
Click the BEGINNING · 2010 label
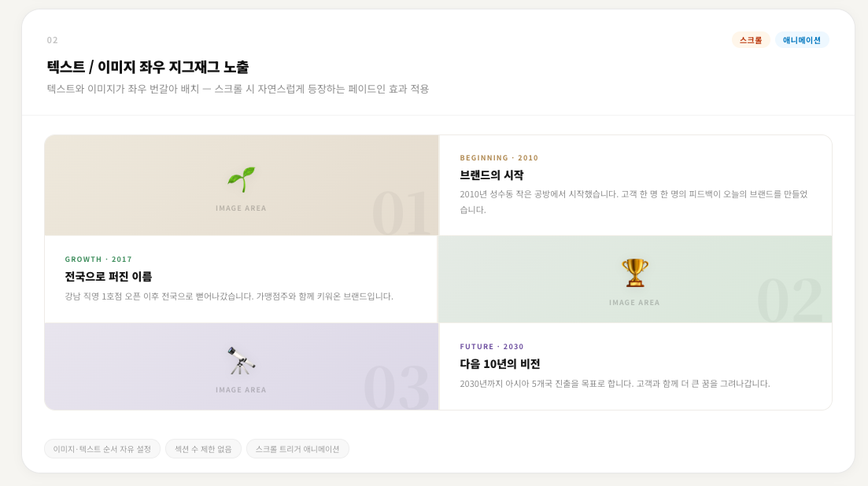pyautogui.click(x=499, y=157)
